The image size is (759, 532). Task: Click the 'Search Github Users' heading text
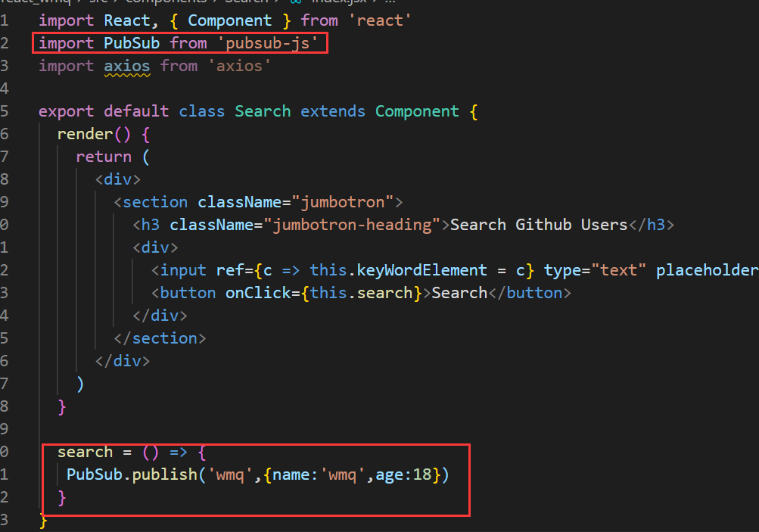pyautogui.click(x=539, y=225)
